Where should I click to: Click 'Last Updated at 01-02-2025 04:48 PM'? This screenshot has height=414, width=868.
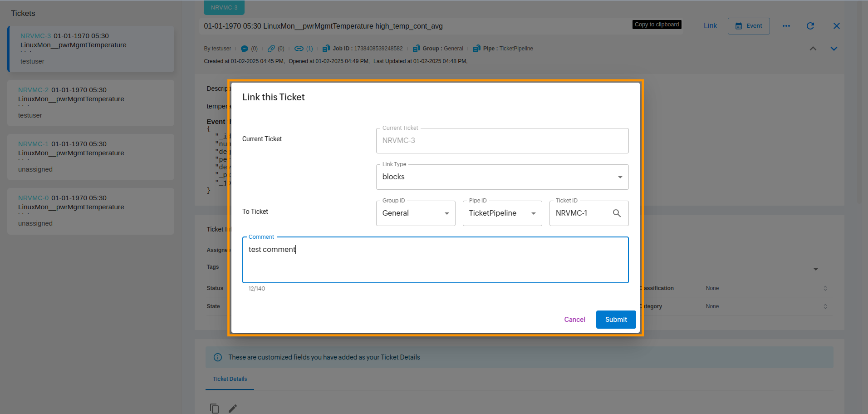tap(420, 61)
